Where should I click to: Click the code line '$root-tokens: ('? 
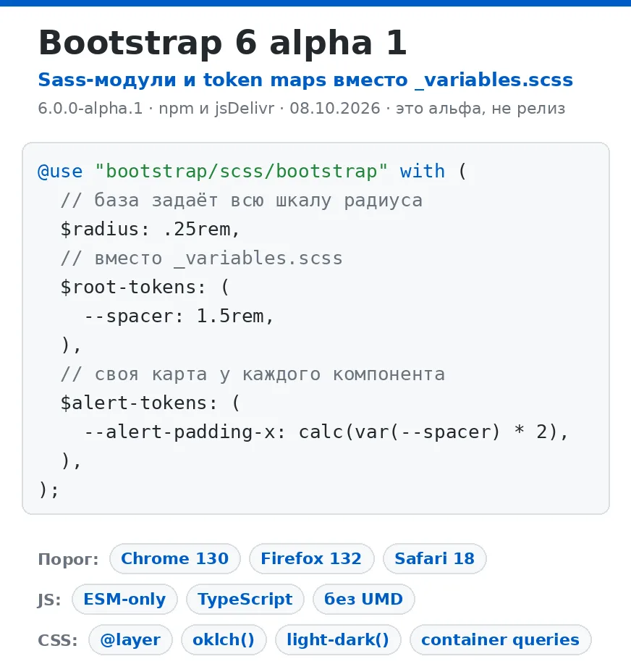click(145, 287)
